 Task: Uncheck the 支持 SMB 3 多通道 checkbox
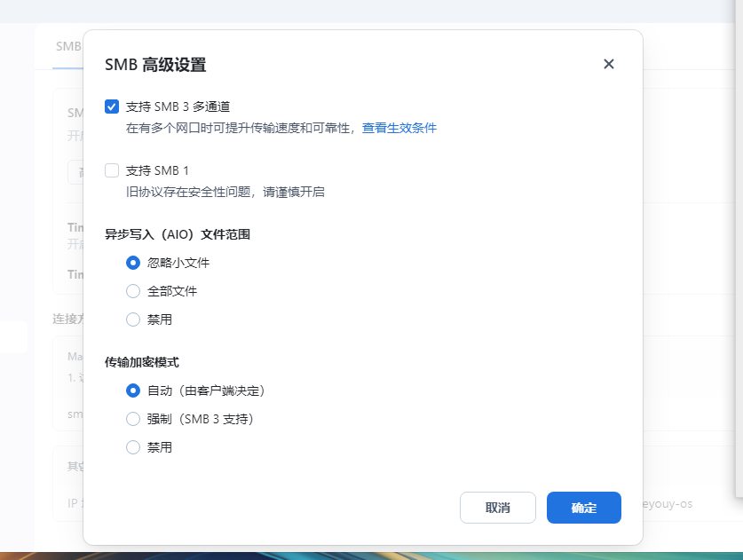click(x=112, y=106)
